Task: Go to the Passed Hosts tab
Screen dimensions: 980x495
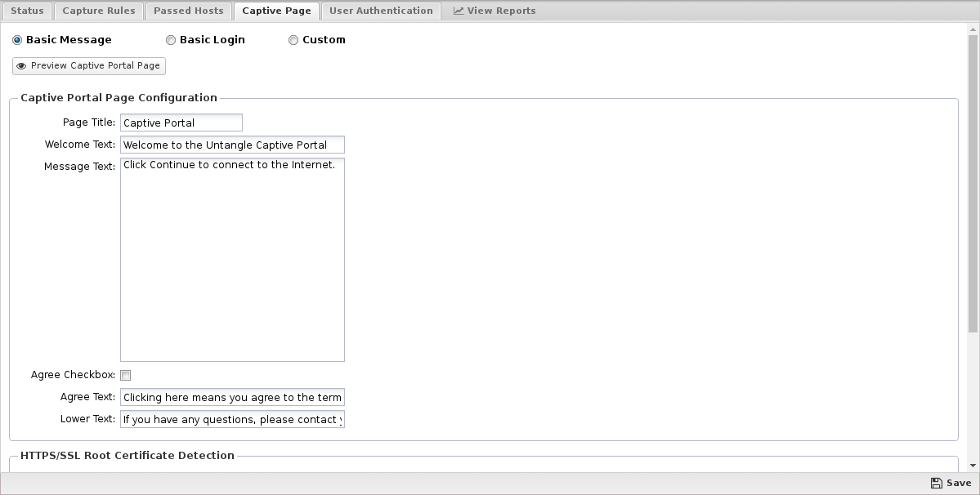Action: (x=188, y=11)
